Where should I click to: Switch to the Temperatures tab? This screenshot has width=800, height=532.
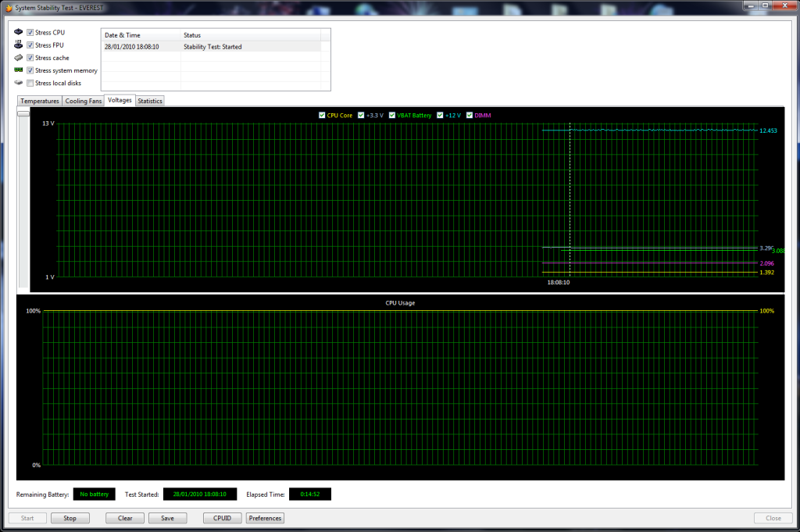(x=40, y=101)
